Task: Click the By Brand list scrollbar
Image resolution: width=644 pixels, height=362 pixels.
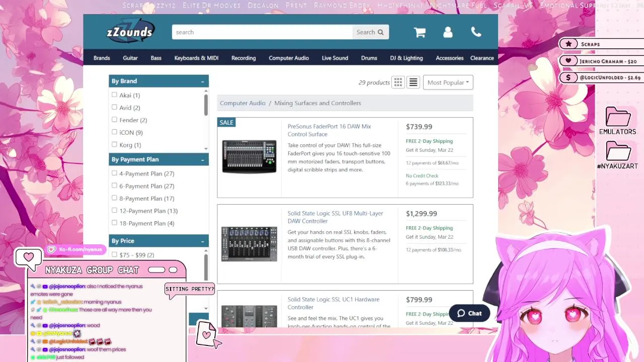Action: click(206, 105)
